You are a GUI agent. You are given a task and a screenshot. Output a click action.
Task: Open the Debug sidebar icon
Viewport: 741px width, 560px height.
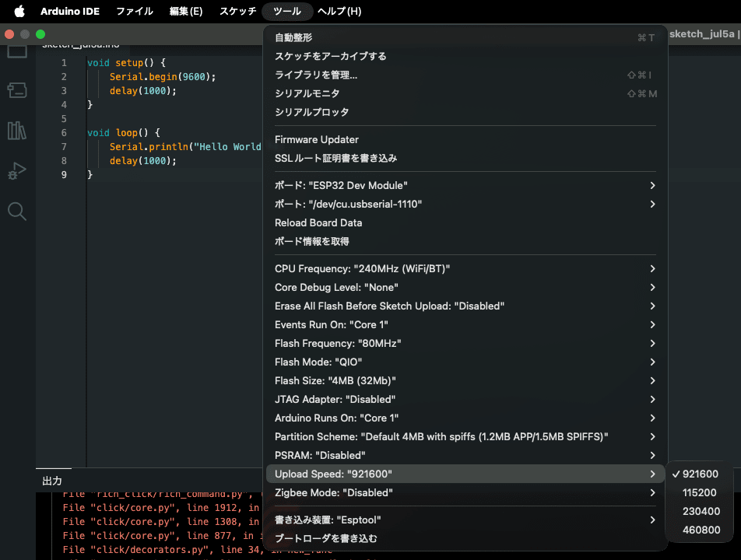coord(17,171)
